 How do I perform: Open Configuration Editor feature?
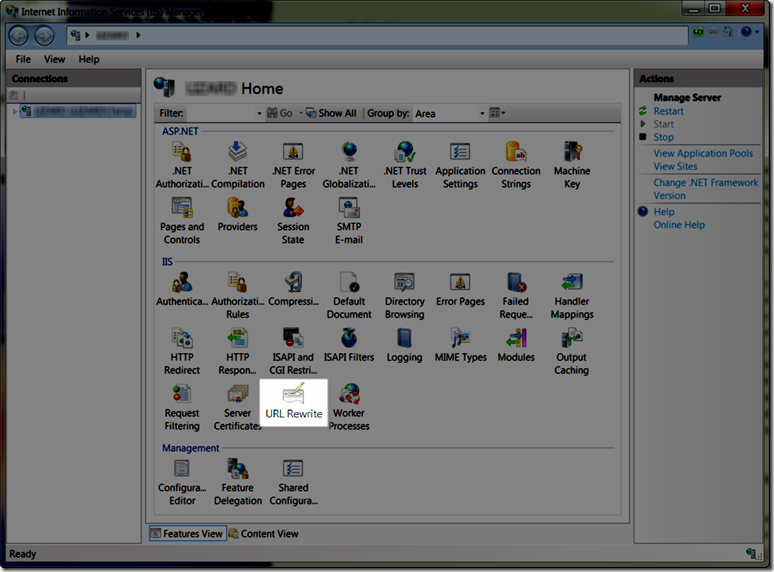click(x=182, y=481)
